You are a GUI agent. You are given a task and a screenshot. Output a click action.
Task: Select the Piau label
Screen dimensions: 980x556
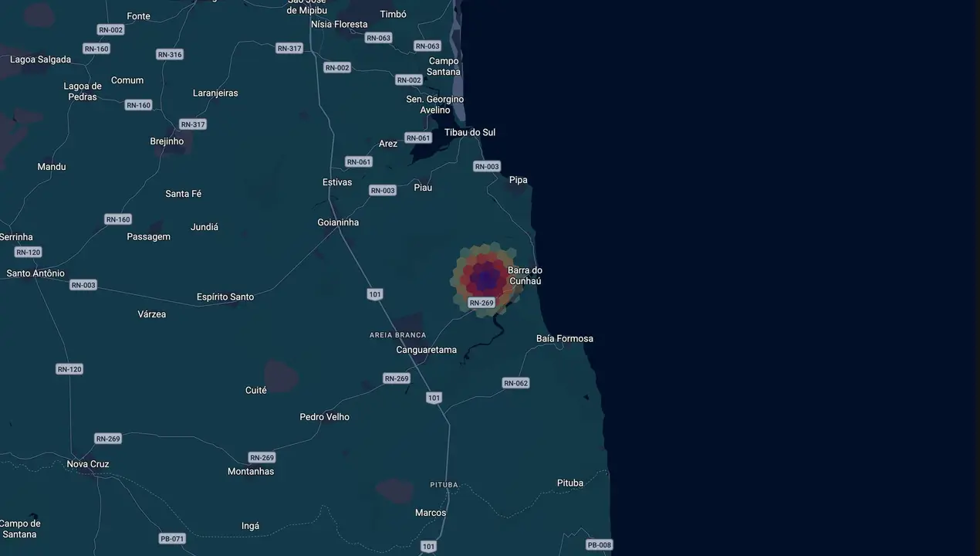tap(423, 188)
